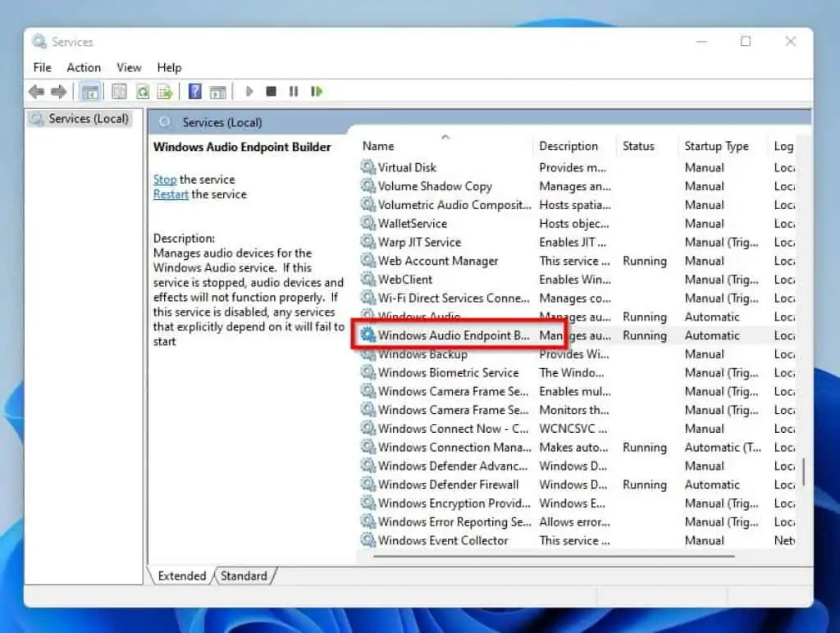Open the Properties toolbar icon
Image resolution: width=840 pixels, height=633 pixels.
click(119, 92)
